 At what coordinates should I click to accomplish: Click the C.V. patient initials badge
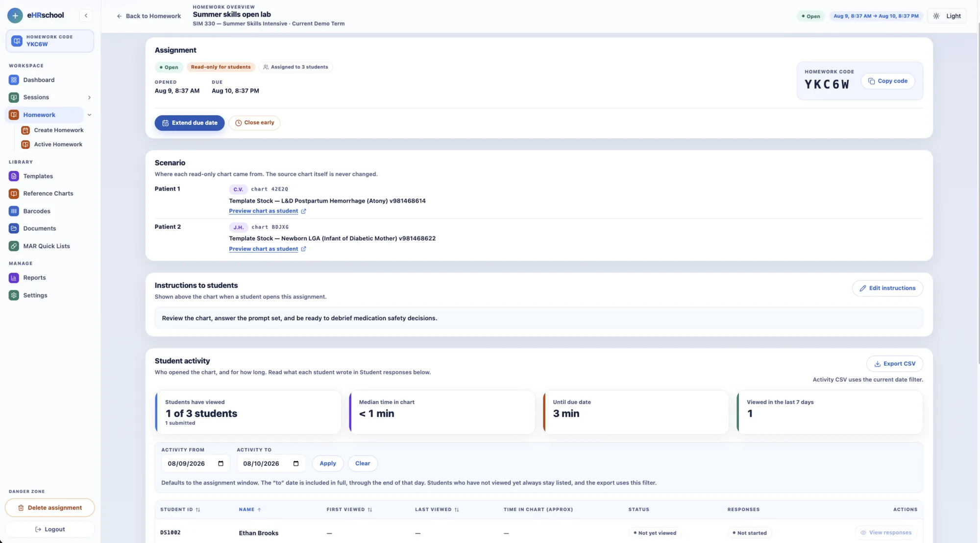(x=238, y=189)
